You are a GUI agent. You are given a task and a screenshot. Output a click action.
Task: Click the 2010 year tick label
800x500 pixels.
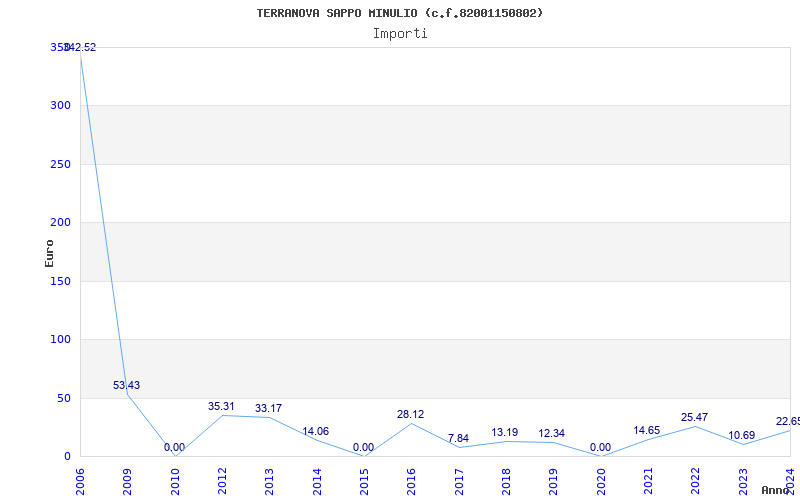click(x=174, y=482)
